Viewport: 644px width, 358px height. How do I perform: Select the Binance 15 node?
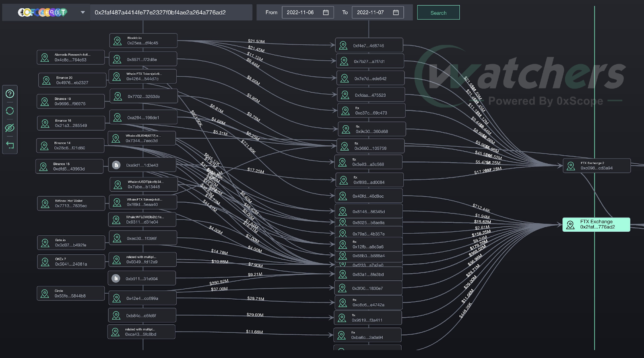pos(71,123)
